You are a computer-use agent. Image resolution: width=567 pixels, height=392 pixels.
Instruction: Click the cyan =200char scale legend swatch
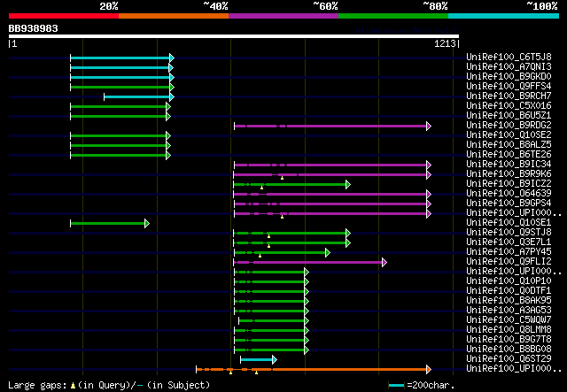tap(396, 386)
